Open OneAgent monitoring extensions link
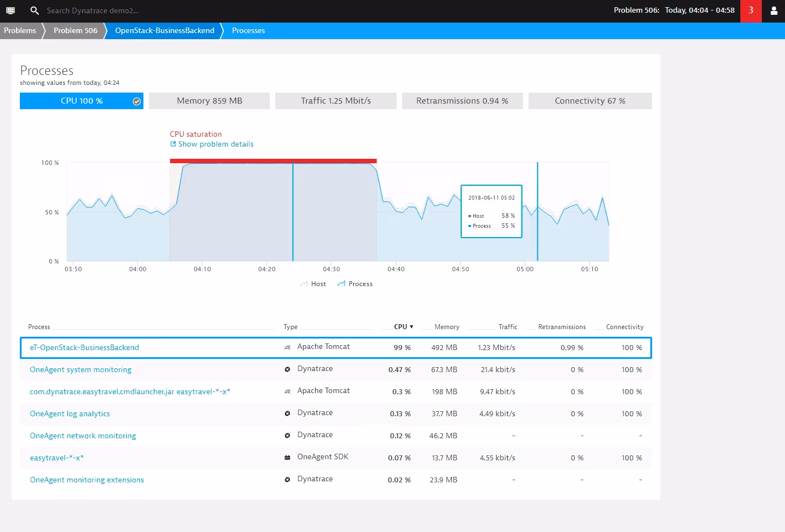Image resolution: width=785 pixels, height=532 pixels. point(87,480)
